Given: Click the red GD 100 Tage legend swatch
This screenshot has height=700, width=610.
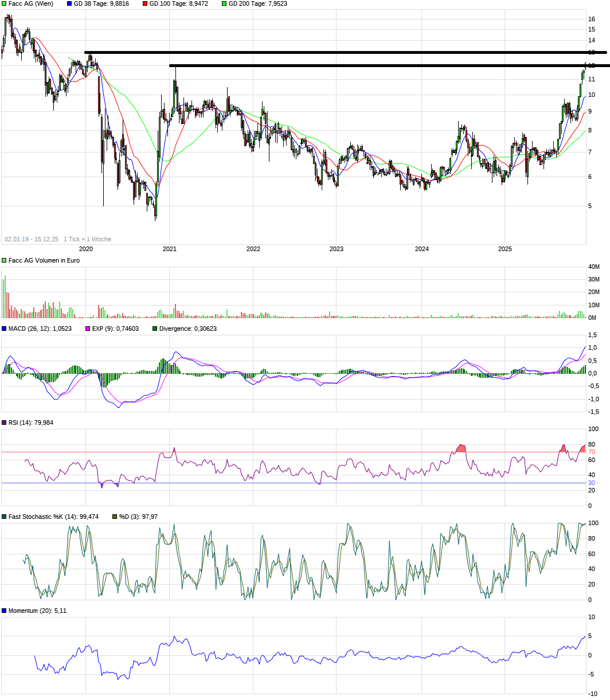Looking at the screenshot, I should (x=145, y=3).
